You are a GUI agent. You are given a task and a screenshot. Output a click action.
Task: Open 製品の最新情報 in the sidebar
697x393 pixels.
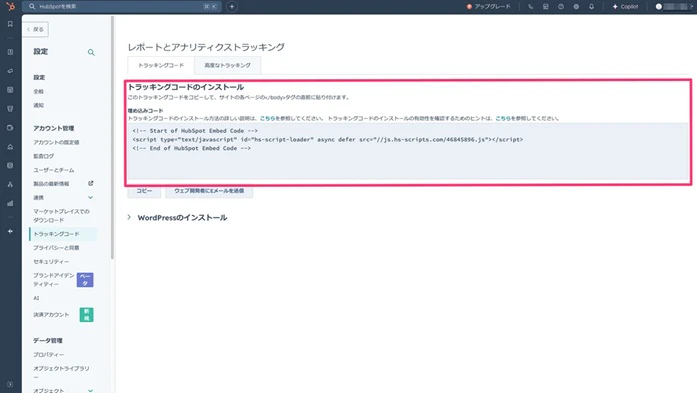pos(51,184)
